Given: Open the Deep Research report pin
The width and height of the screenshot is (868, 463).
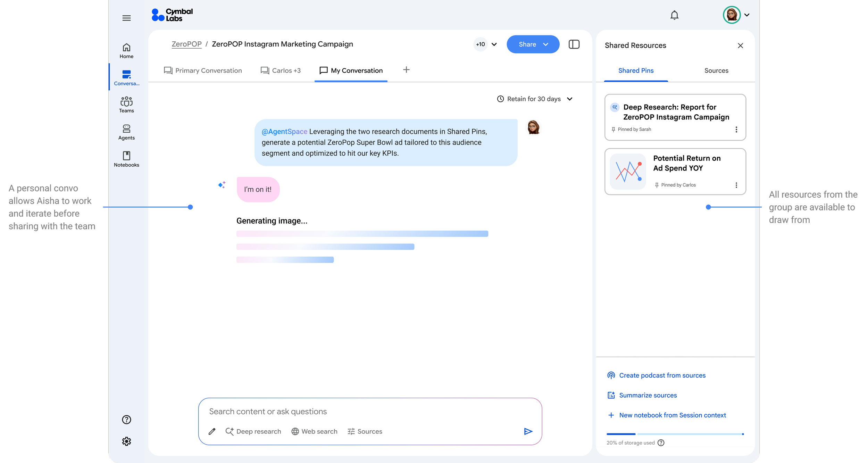Looking at the screenshot, I should pos(675,117).
